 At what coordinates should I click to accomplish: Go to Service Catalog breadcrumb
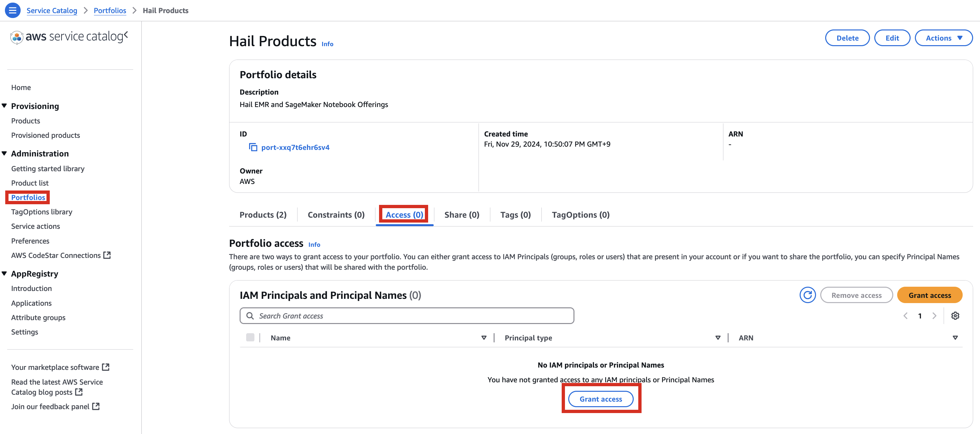point(52,10)
